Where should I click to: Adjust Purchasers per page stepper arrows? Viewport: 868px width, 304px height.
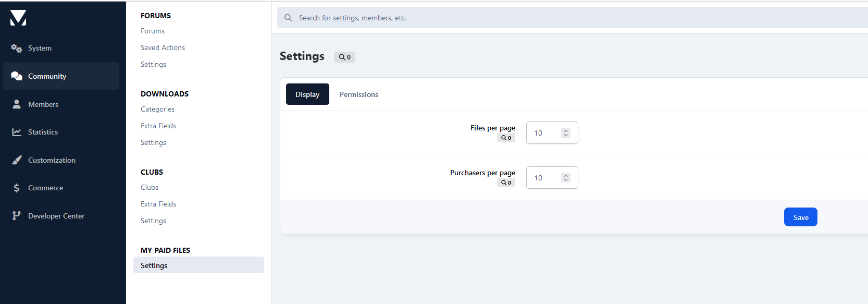[566, 178]
